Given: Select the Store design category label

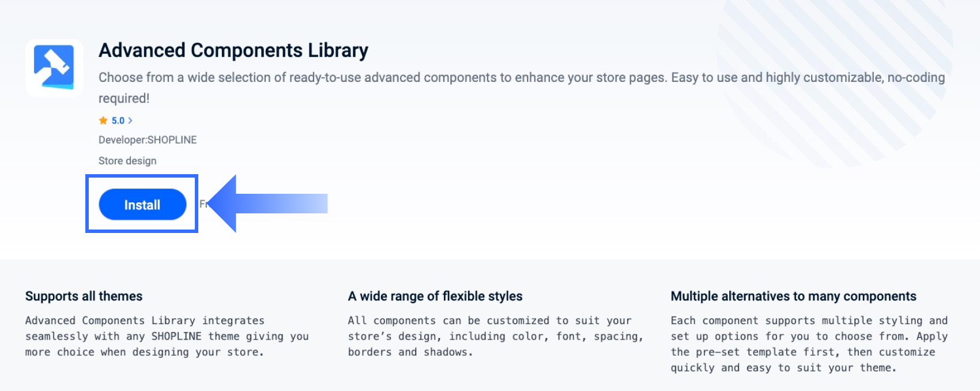Looking at the screenshot, I should tap(127, 160).
